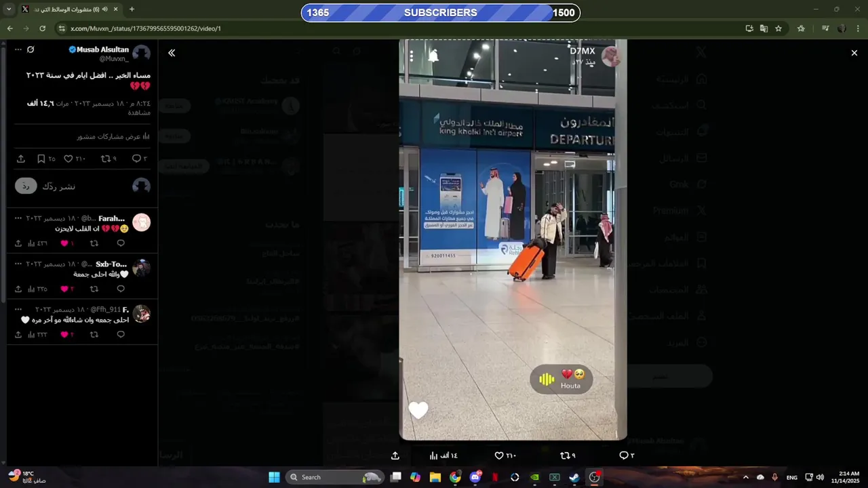Repost the @Ffh_911 reply
The image size is (868, 488).
coord(94,334)
